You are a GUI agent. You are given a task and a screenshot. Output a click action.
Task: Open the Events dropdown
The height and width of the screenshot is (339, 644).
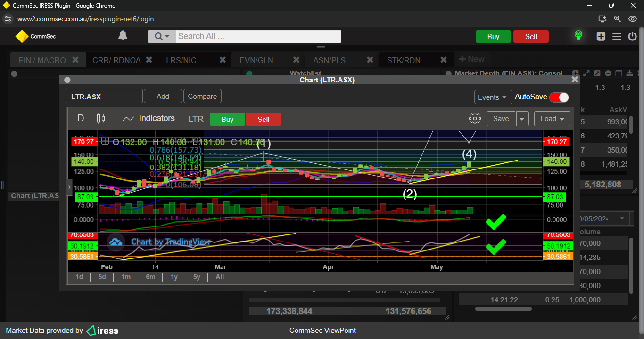click(493, 97)
